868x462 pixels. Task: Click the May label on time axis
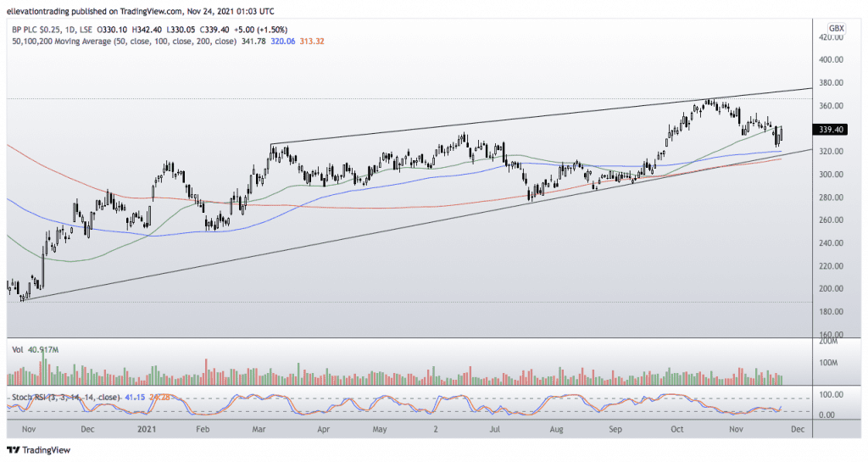point(380,429)
